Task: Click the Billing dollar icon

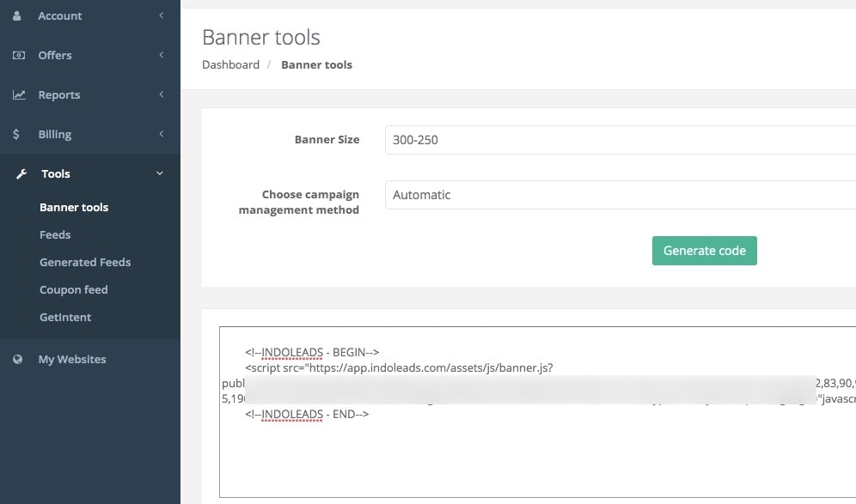Action: [x=17, y=134]
